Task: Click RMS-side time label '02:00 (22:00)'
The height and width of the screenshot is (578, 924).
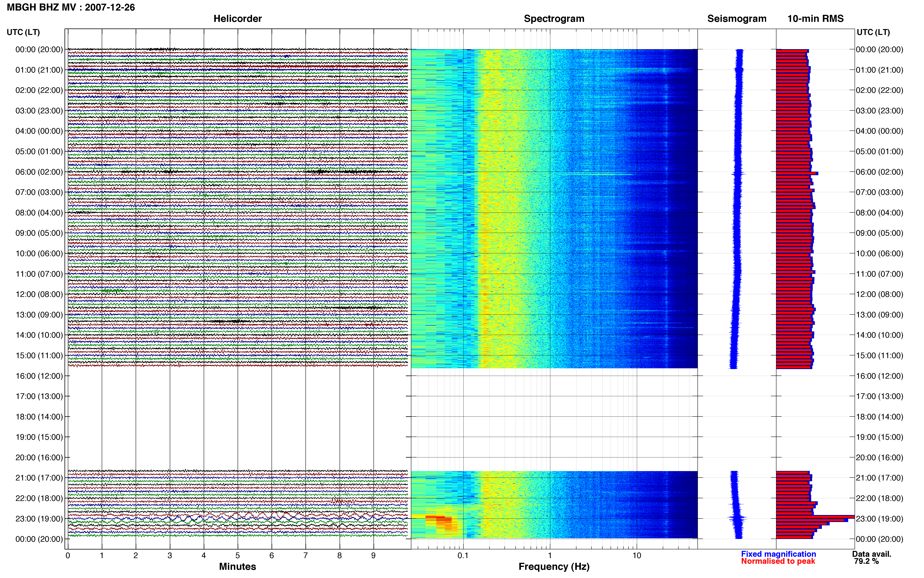Action: [879, 90]
